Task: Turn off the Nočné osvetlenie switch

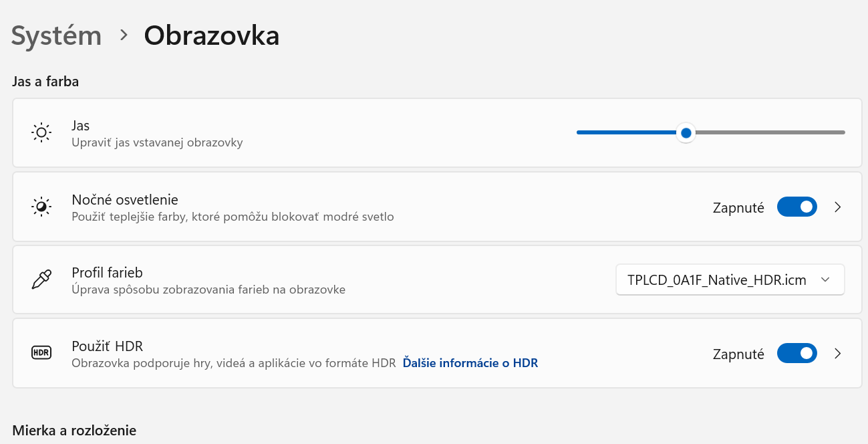Action: [797, 207]
